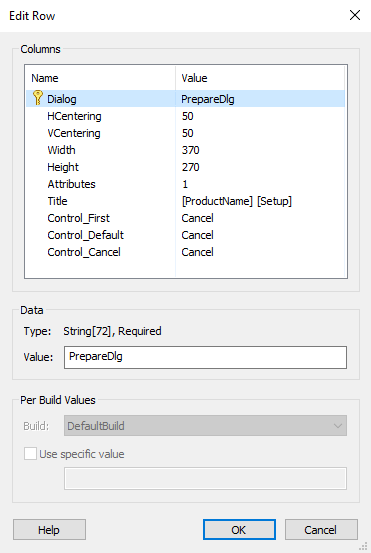
Task: Select the Control_First row
Action: click(186, 218)
